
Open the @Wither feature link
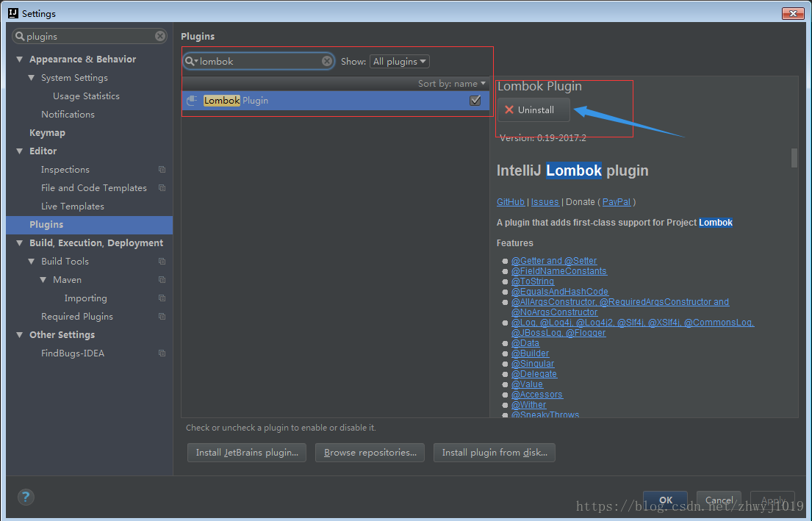point(529,405)
